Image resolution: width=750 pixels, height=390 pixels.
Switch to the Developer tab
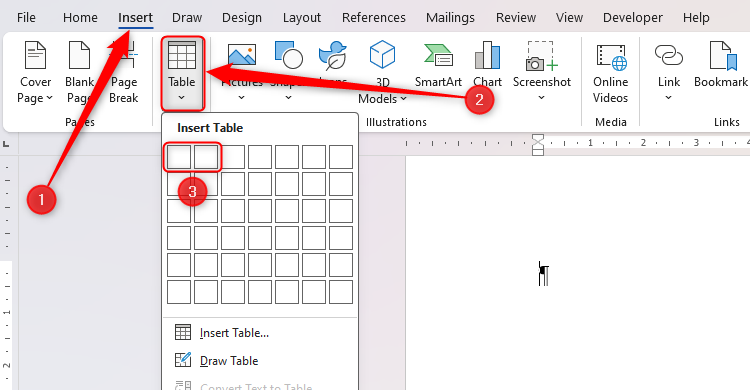point(633,18)
